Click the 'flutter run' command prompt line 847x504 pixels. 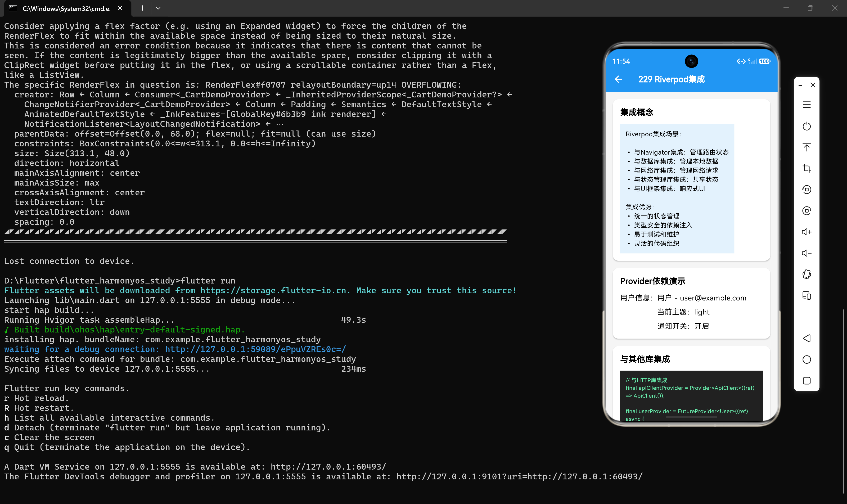tap(120, 281)
